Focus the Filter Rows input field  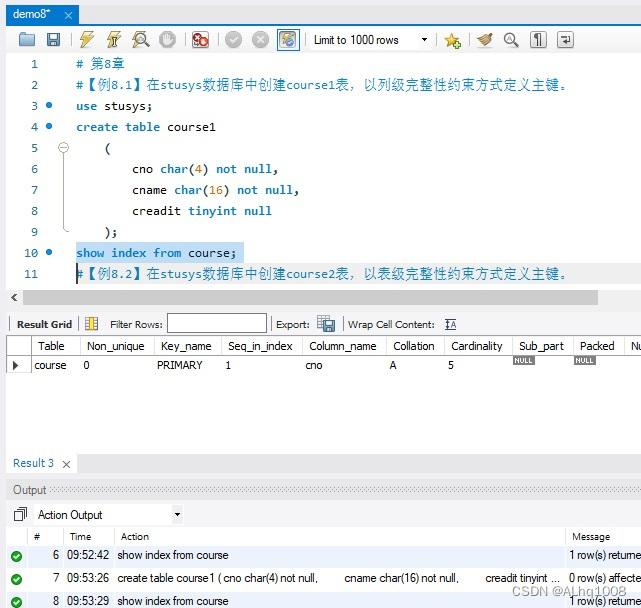217,323
